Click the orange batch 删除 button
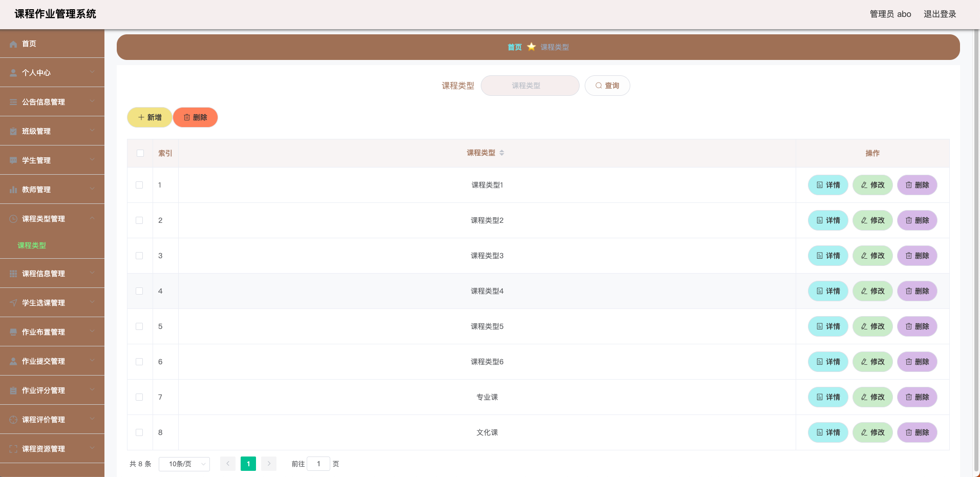 pos(196,117)
